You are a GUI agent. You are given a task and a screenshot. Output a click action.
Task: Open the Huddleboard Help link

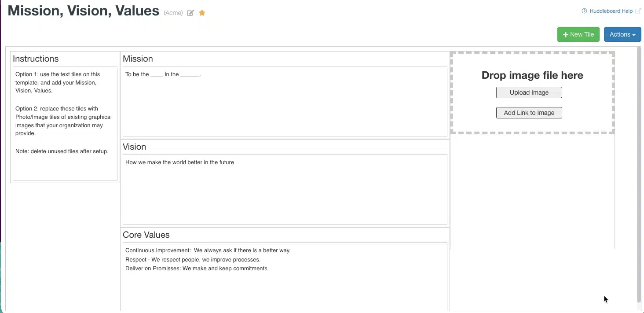(611, 11)
